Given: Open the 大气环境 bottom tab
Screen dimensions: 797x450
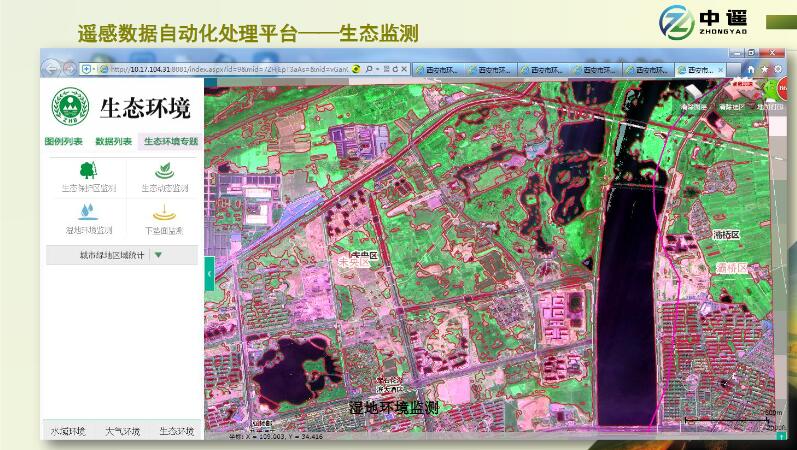Looking at the screenshot, I should [122, 431].
